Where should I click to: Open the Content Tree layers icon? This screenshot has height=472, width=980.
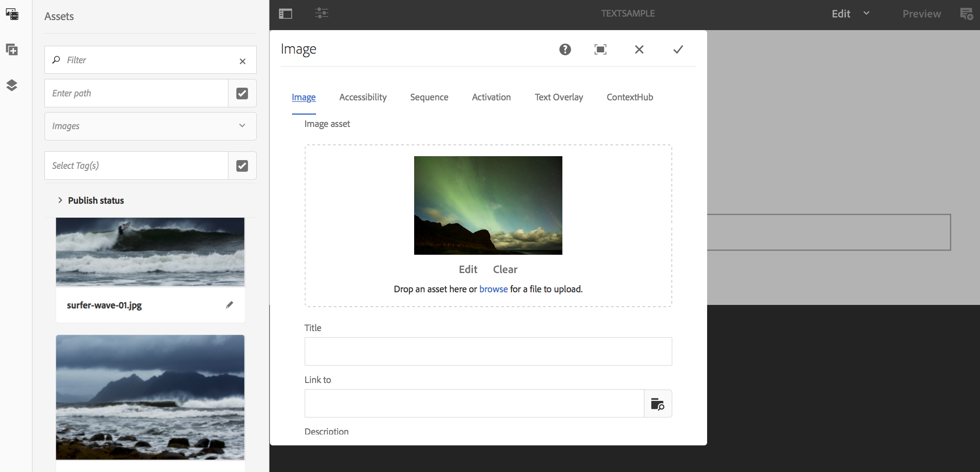pyautogui.click(x=12, y=85)
